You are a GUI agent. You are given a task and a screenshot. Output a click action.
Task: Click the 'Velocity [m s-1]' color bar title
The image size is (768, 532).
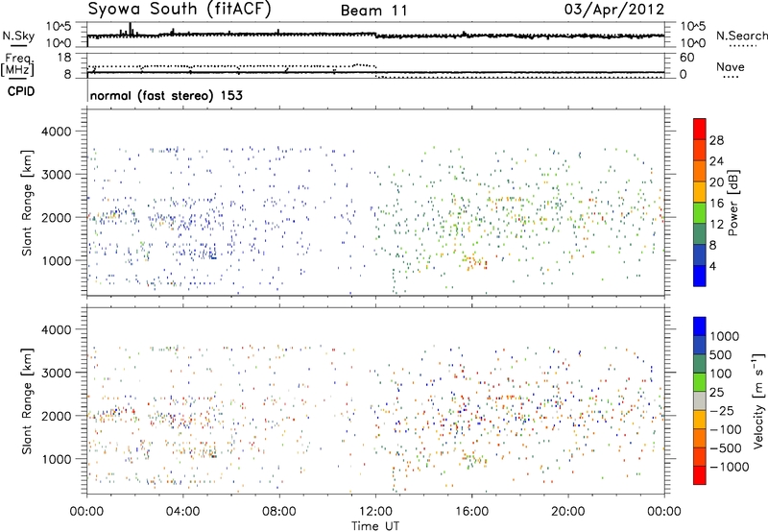(758, 400)
